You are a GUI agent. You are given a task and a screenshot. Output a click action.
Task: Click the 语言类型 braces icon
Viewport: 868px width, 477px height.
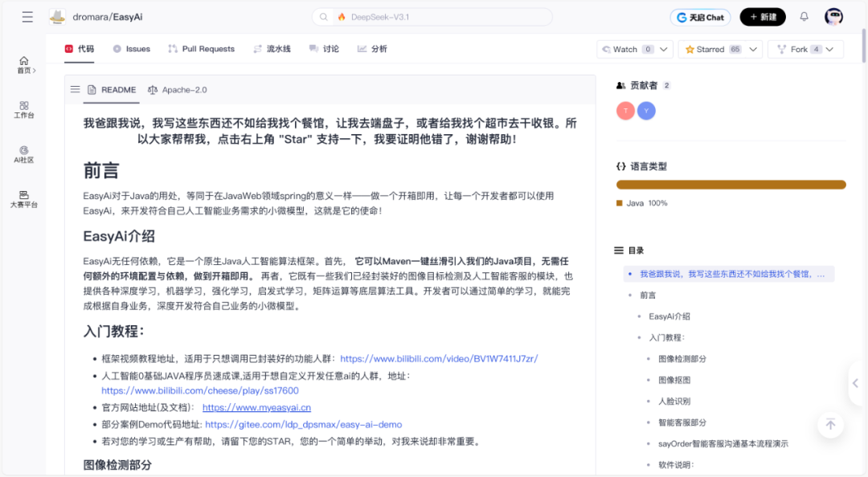point(620,166)
